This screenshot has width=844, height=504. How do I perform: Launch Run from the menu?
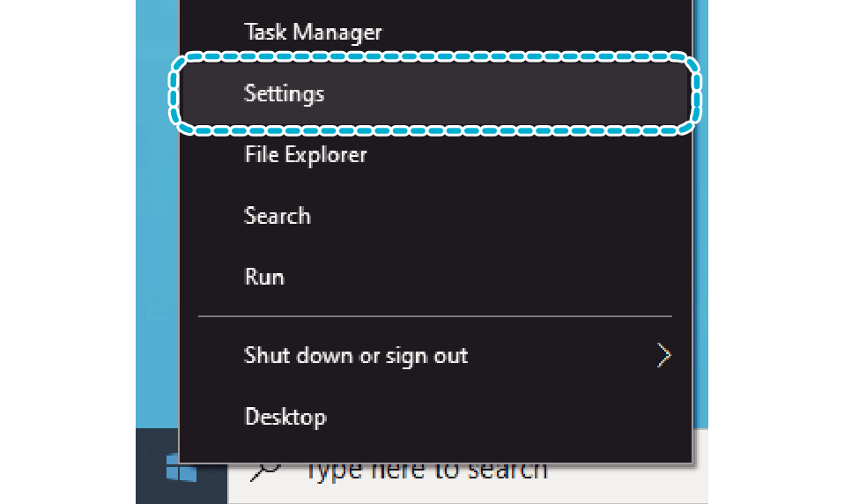263,278
